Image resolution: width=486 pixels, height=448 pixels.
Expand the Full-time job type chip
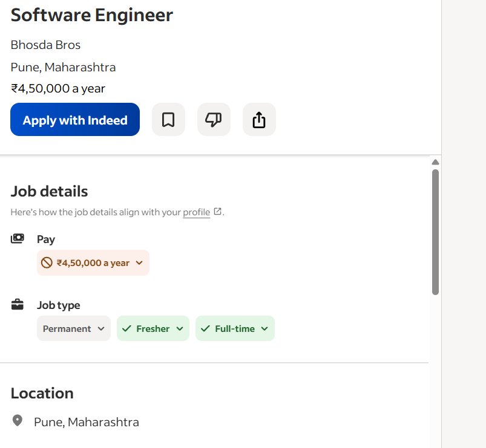[x=235, y=328]
